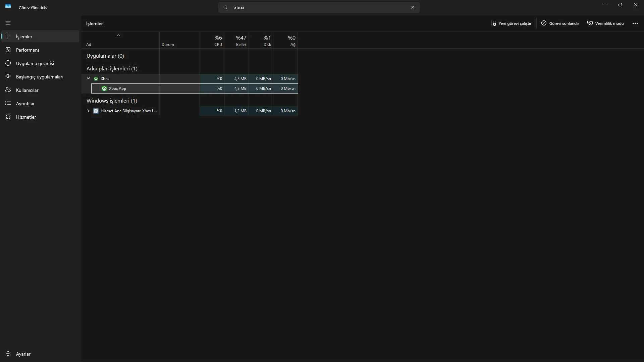Enable Verimlilik modu for process
This screenshot has height=362, width=644.
tap(605, 23)
